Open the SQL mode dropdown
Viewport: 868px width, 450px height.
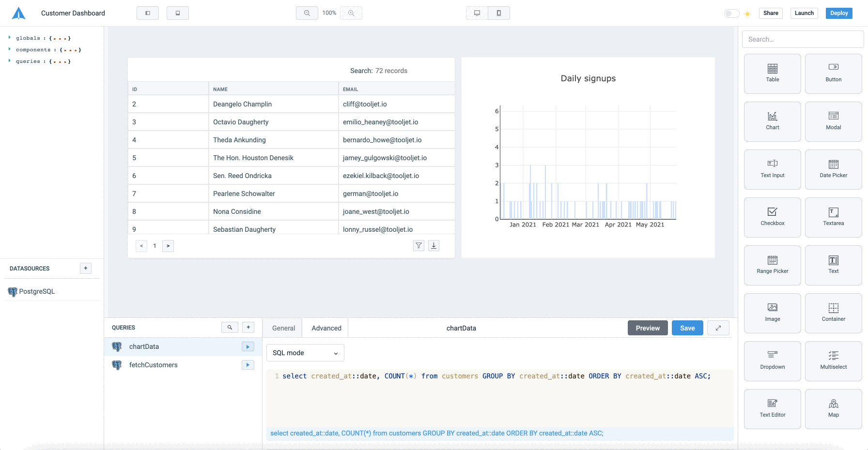(305, 353)
